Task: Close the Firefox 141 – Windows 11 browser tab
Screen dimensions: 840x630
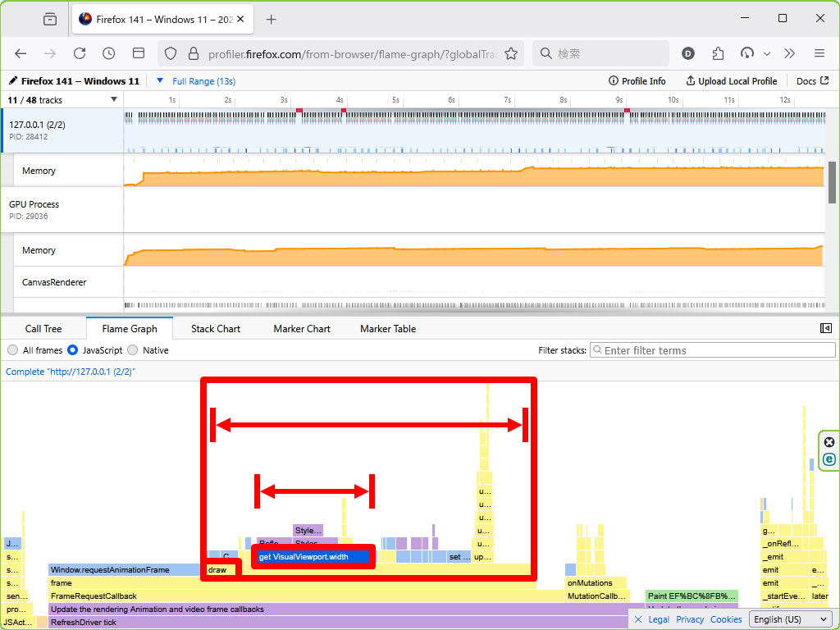Action: click(240, 20)
